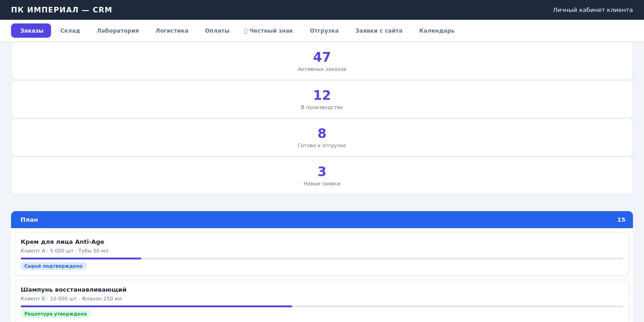The image size is (644, 322).
Task: Switch to the Отгрузка tab
Action: click(324, 31)
